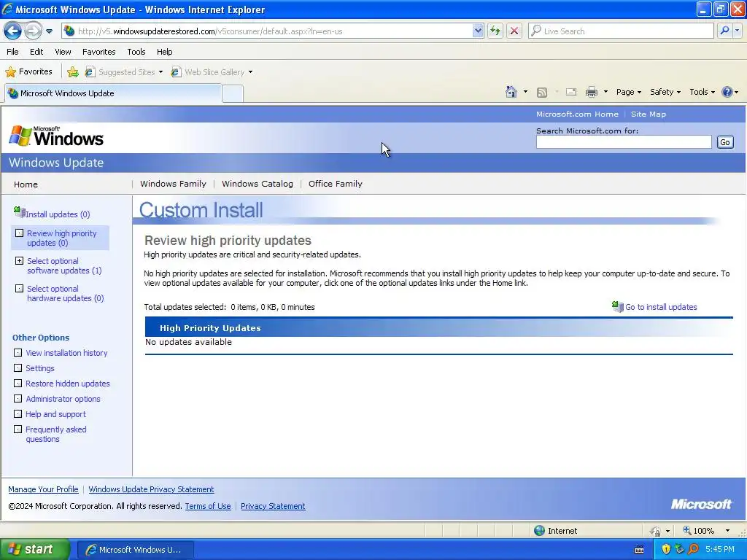Open the Favorites menu
Screen dimensions: 747x560
click(x=99, y=52)
